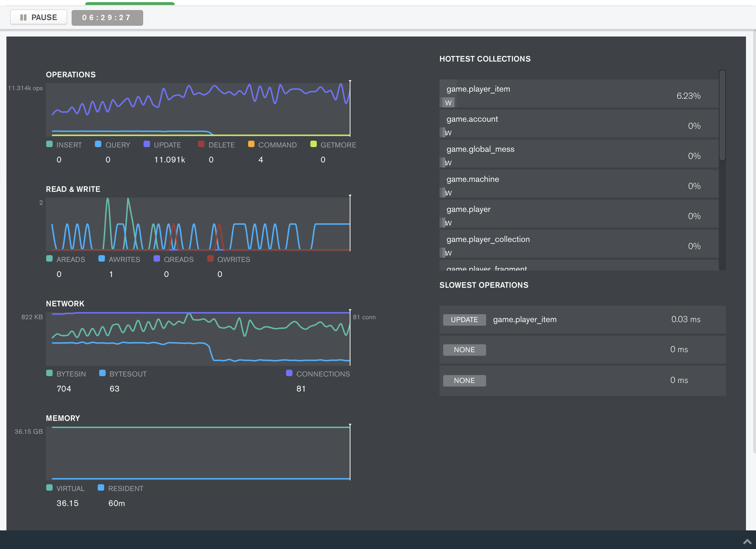
Task: Click the AWRITES legend square
Action: coord(102,259)
